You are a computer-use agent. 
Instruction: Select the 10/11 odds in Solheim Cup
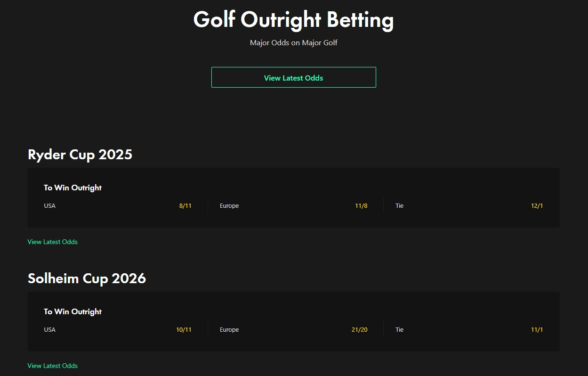pyautogui.click(x=184, y=330)
